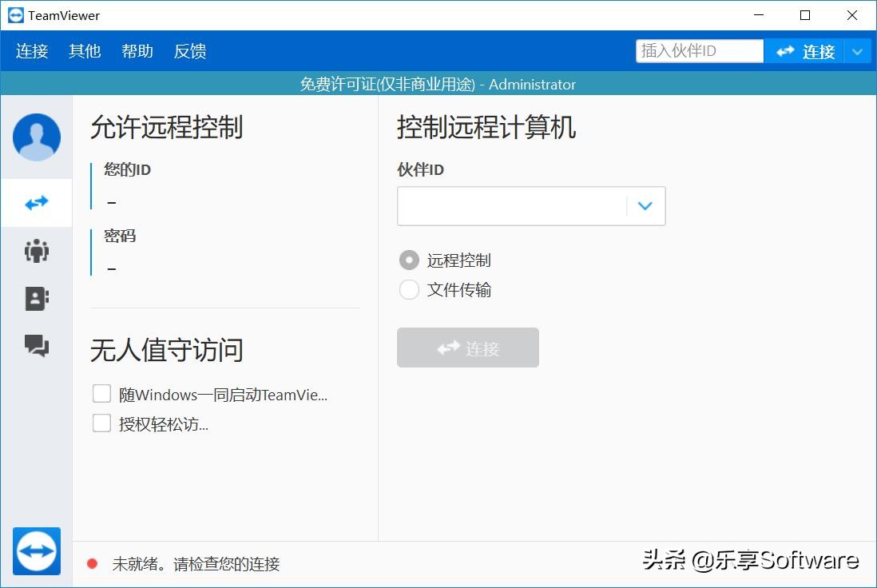
Task: Click the 反馈 menu item
Action: 189,50
